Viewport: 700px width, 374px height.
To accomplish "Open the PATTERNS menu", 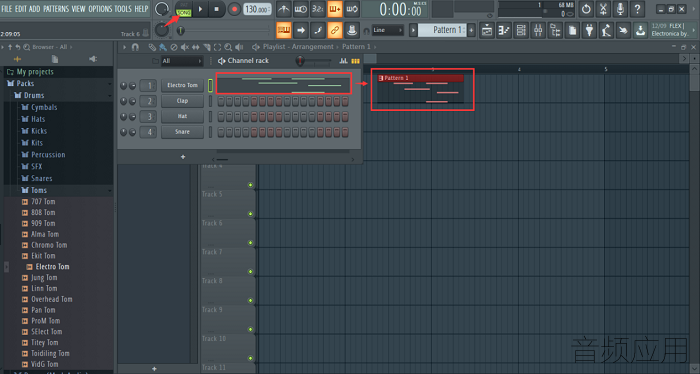I will tap(56, 9).
